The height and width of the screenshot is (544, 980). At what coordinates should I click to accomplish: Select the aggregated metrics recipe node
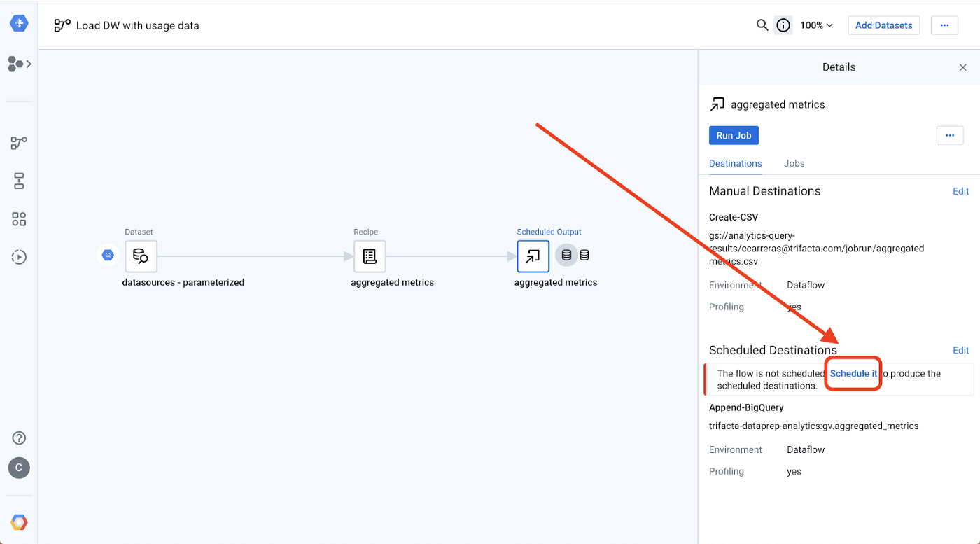(370, 256)
